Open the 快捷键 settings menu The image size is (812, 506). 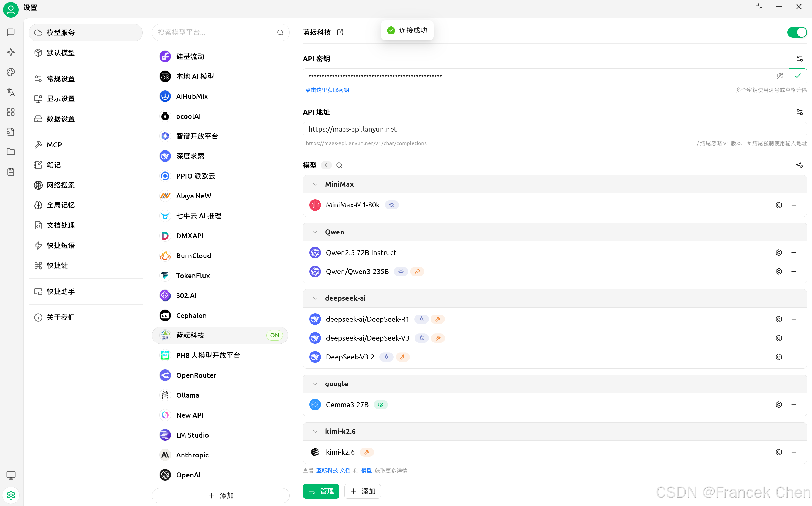86,265
